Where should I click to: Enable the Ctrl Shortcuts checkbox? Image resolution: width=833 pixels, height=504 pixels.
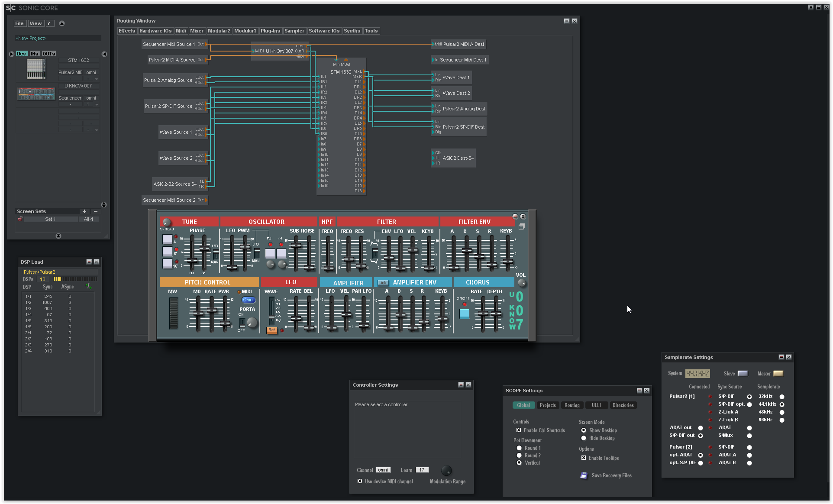(x=519, y=430)
